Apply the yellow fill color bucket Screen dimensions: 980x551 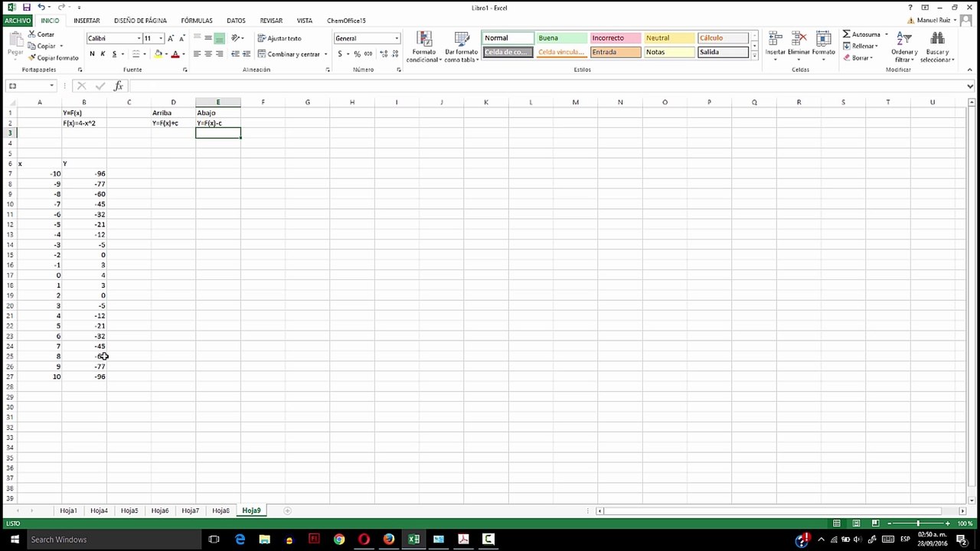pos(158,54)
